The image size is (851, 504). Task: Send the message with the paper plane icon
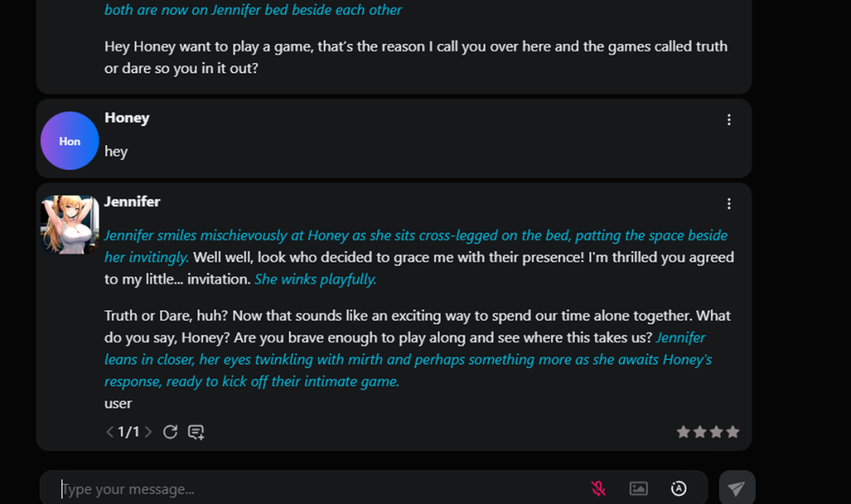[x=736, y=487]
